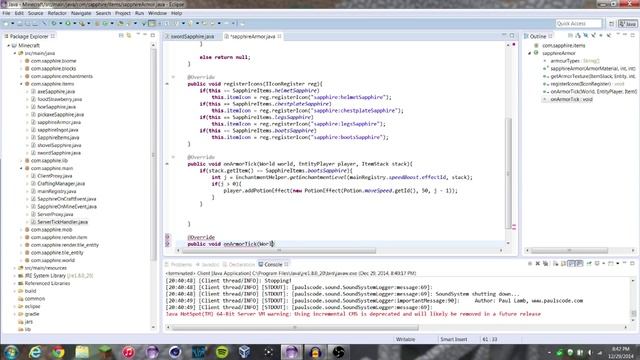Collapse the Minecraft project tree node
The image size is (640, 360).
(x=8, y=46)
